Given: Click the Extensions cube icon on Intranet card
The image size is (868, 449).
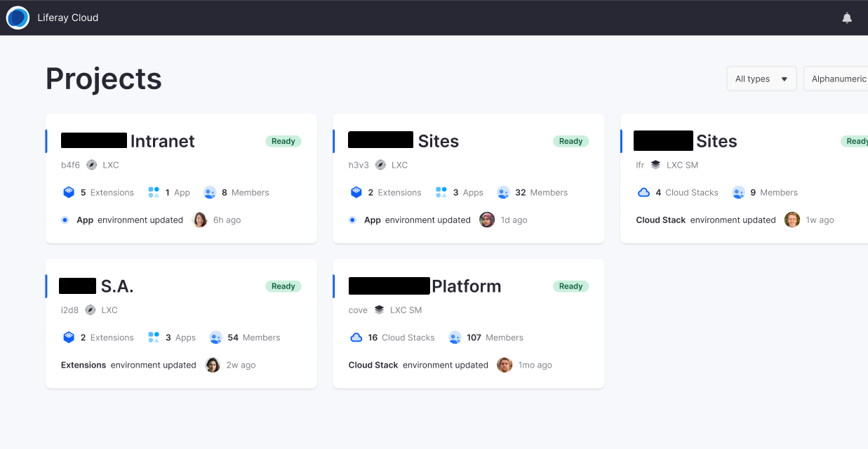Looking at the screenshot, I should (x=69, y=192).
